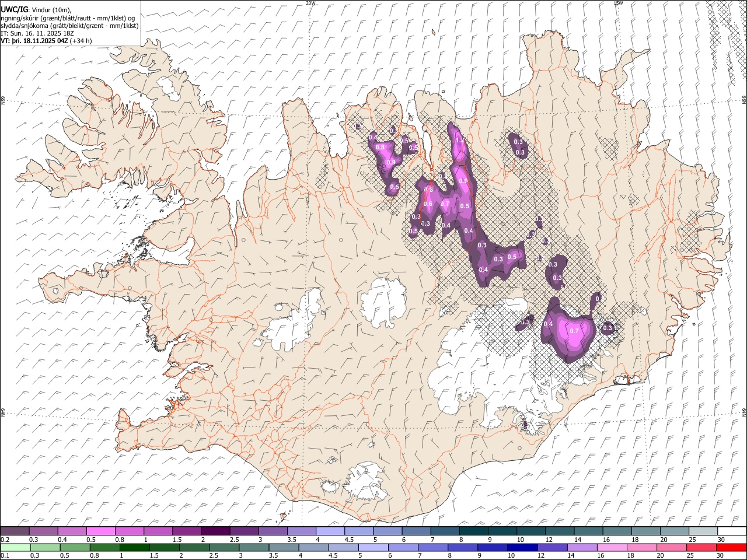This screenshot has width=747, height=560.
Task: Click the navy blue 10 rain legend swatch
Action: 522,548
